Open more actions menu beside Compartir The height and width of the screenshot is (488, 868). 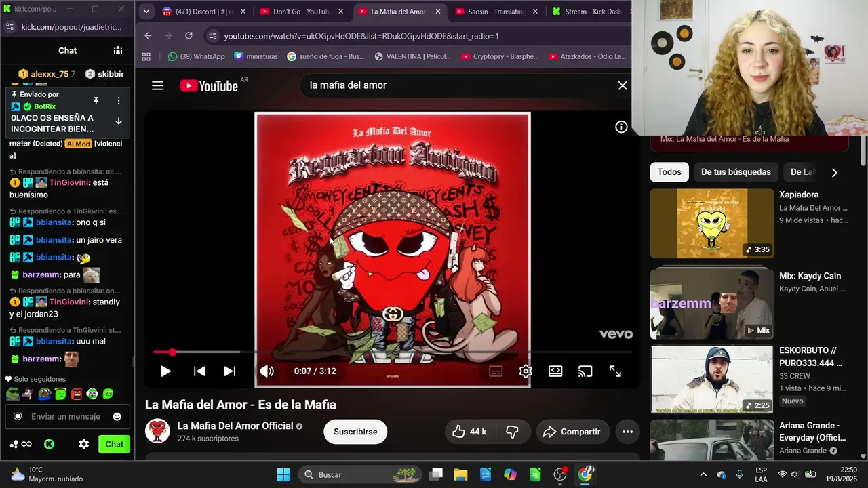627,432
